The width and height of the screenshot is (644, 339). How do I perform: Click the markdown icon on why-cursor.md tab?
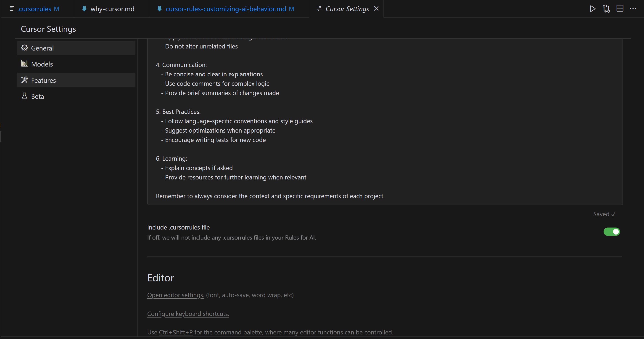tap(84, 9)
